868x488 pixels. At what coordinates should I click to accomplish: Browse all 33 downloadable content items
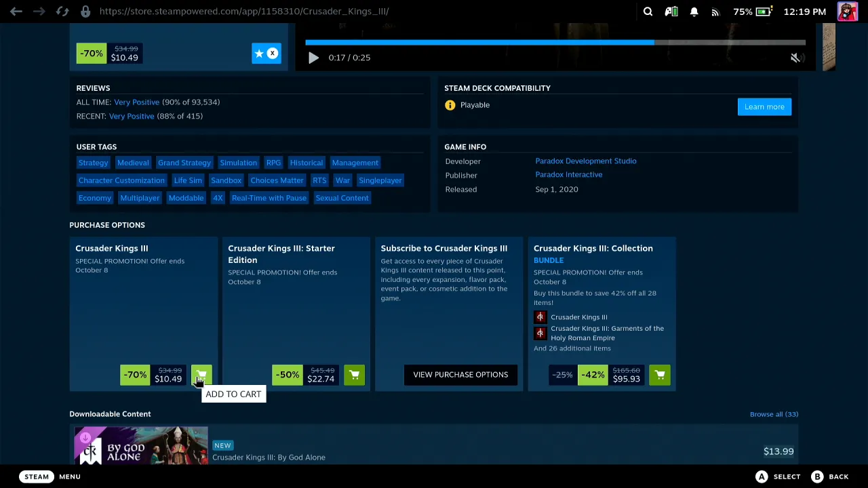coord(774,414)
